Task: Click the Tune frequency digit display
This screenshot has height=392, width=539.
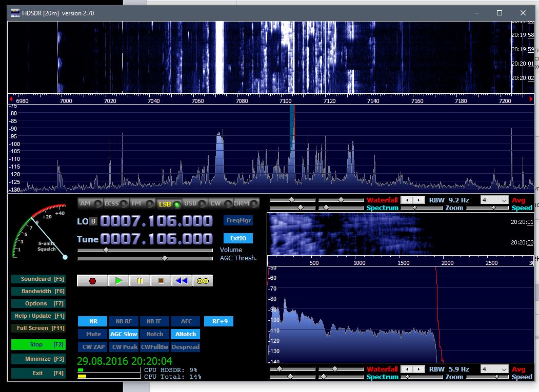Action: (156, 239)
